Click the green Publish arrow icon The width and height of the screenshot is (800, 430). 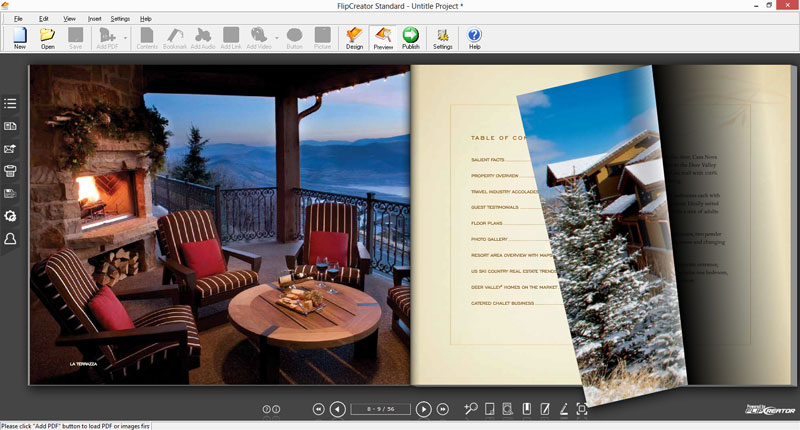tap(411, 38)
